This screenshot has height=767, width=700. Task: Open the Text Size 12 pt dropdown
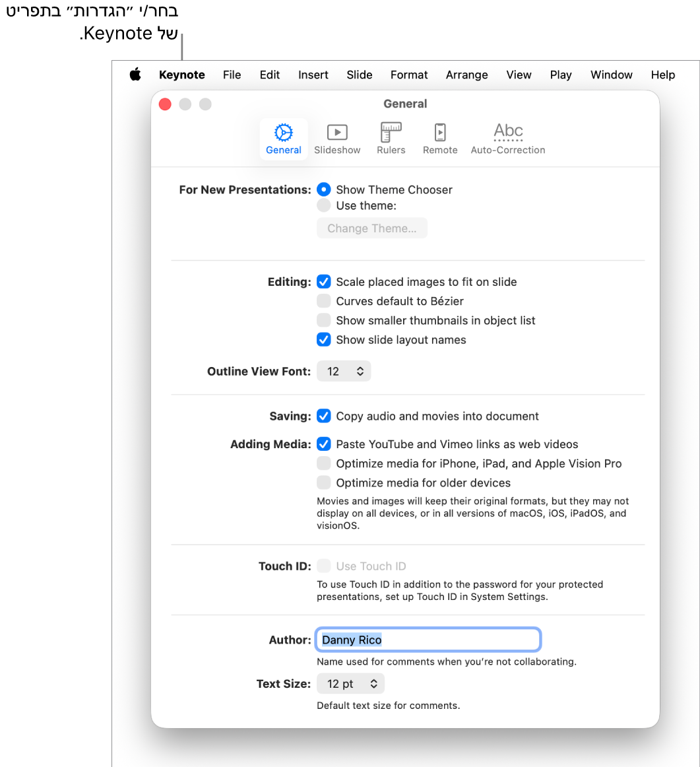pyautogui.click(x=350, y=684)
